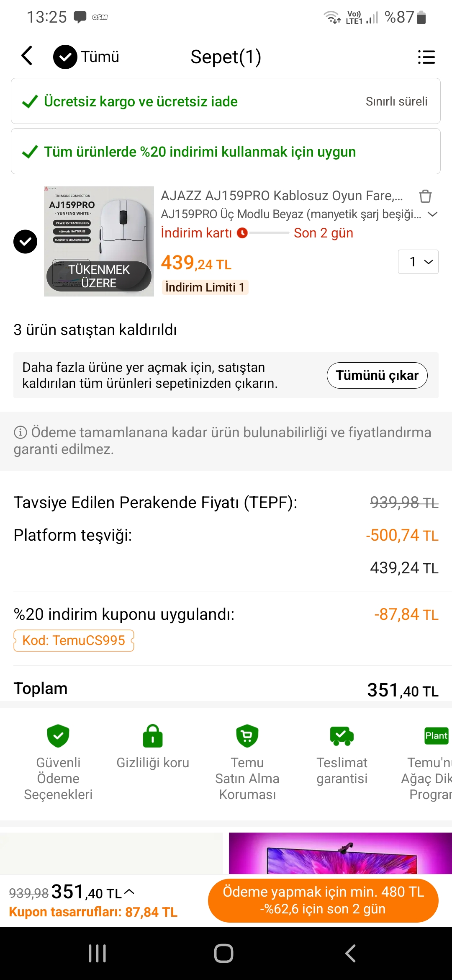452x980 pixels.
Task: Tap the Teslimat garantisi truck icon
Action: coord(342,736)
